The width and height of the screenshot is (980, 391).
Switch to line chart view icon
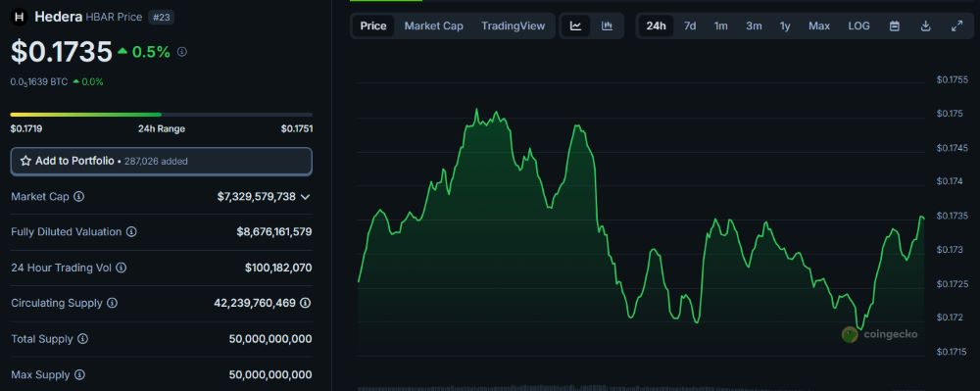point(575,26)
